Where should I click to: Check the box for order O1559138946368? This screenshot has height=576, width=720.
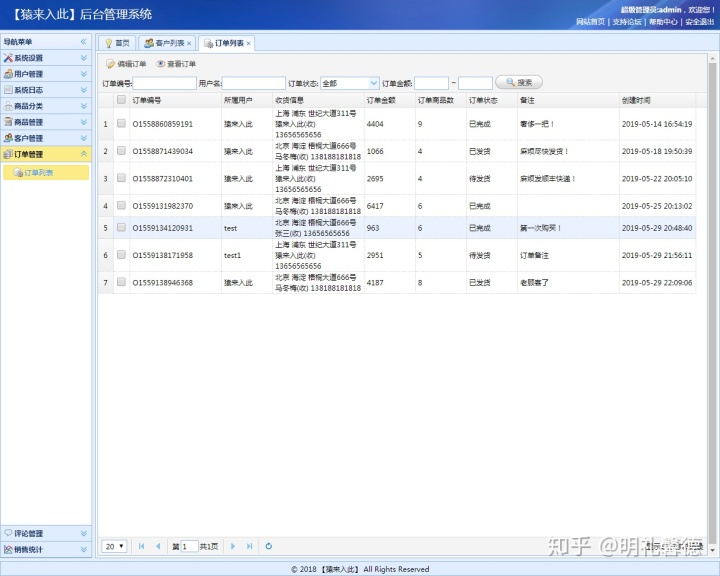click(x=121, y=282)
